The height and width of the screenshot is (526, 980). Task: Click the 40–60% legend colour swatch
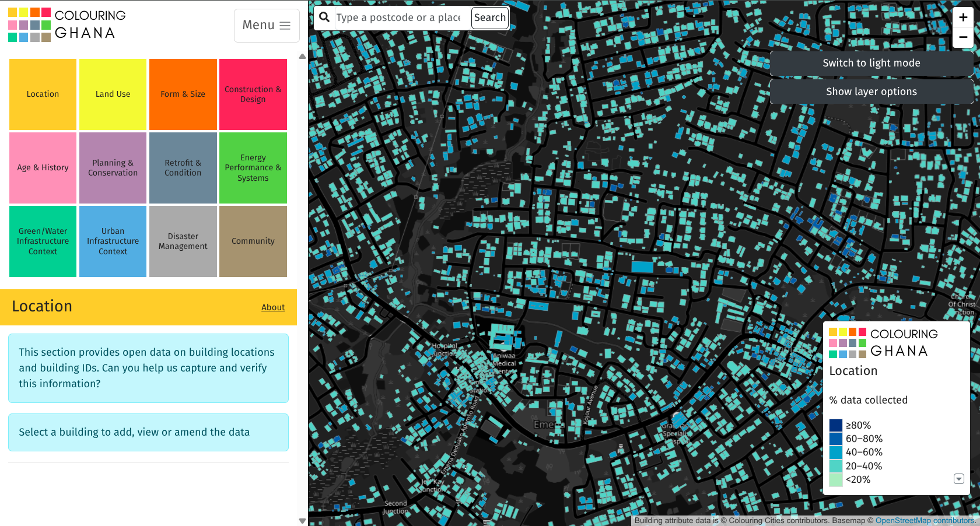coord(836,452)
